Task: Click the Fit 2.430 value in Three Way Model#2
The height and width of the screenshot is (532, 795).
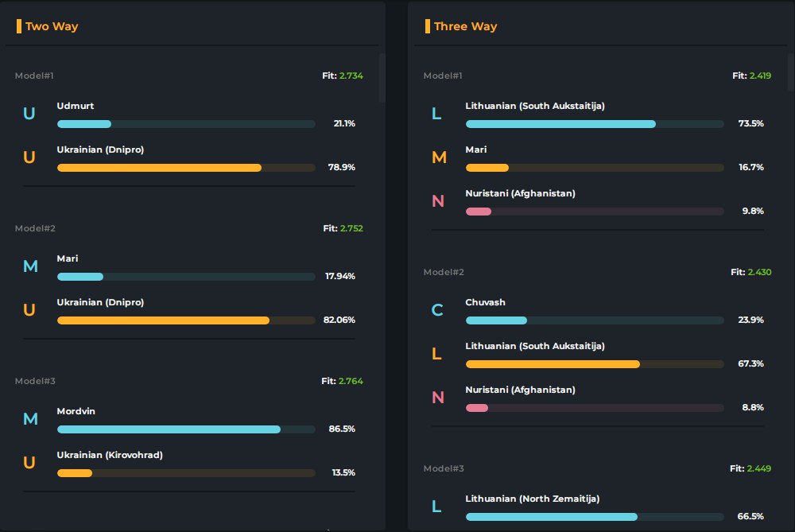Action: click(758, 272)
